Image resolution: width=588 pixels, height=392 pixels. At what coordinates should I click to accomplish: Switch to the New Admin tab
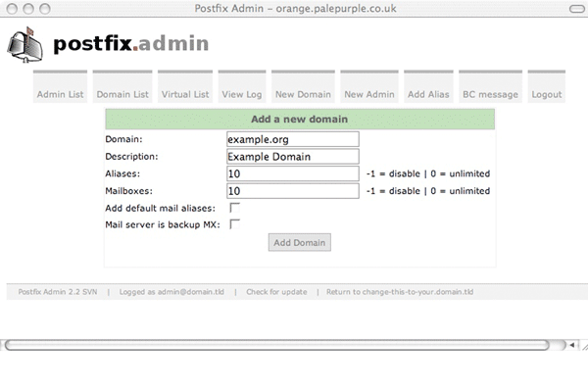[369, 94]
